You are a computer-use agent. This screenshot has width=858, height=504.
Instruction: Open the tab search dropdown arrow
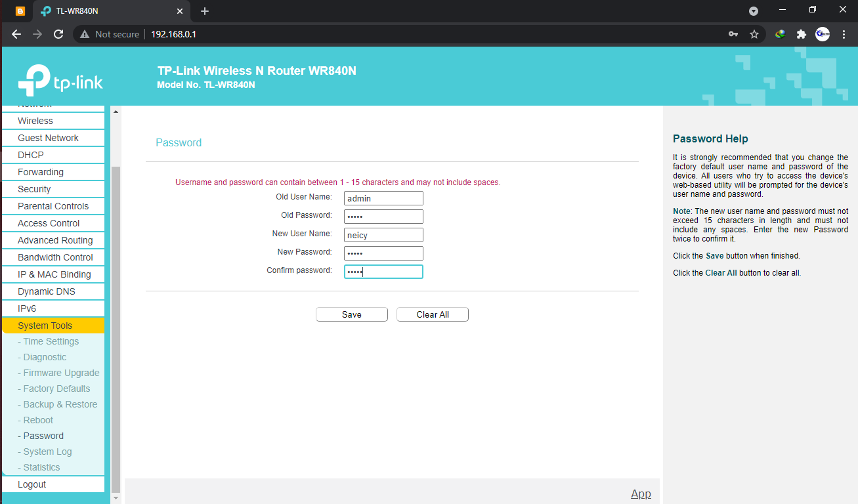[x=754, y=11]
